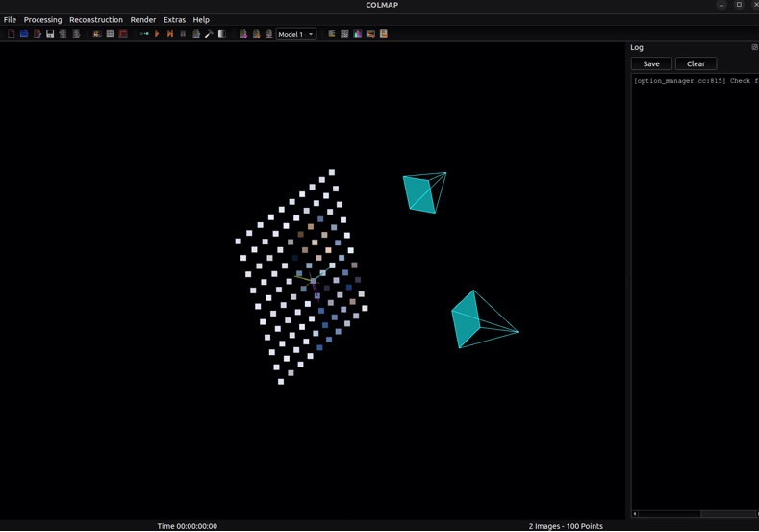Screen dimensions: 759x532
Task: Start reconstruction with the play icon
Action: click(157, 34)
